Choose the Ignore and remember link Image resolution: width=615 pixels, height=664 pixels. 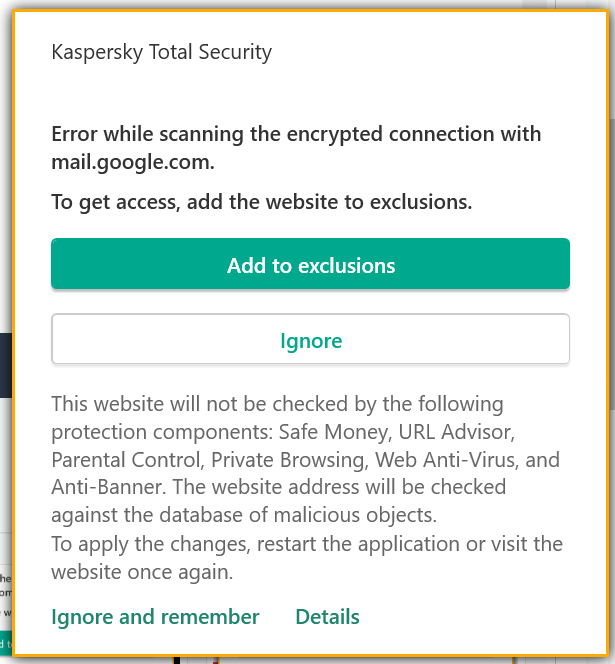click(x=155, y=617)
